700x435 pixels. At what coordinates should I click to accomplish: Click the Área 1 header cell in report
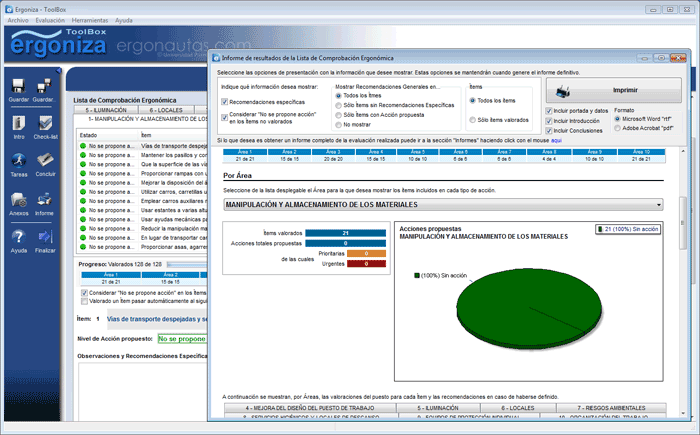245,152
